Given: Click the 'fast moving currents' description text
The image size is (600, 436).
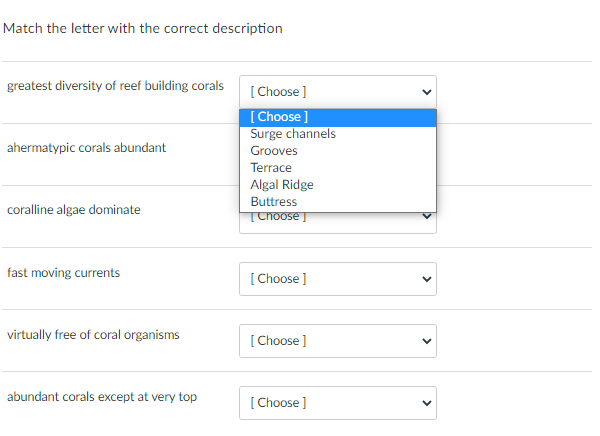Looking at the screenshot, I should click(63, 272).
